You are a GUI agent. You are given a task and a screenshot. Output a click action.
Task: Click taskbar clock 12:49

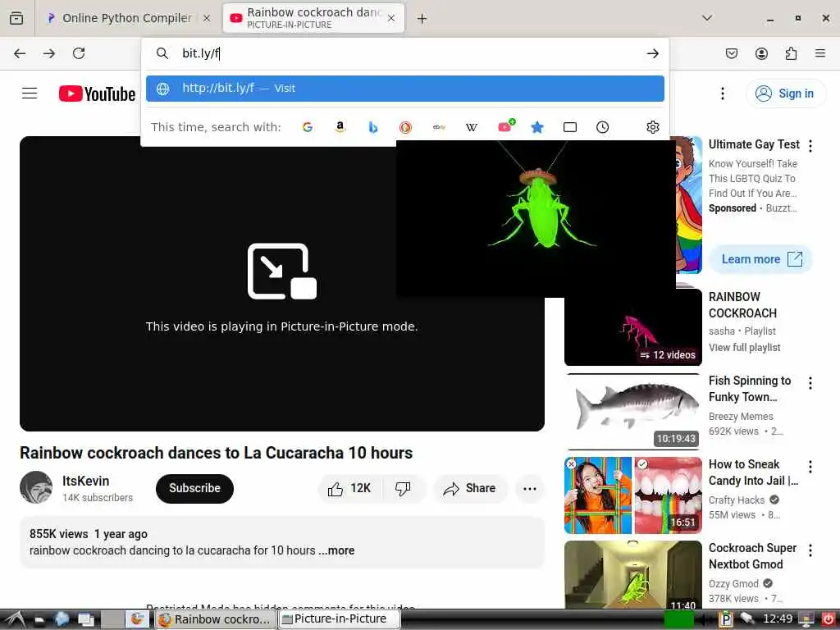coord(778,619)
